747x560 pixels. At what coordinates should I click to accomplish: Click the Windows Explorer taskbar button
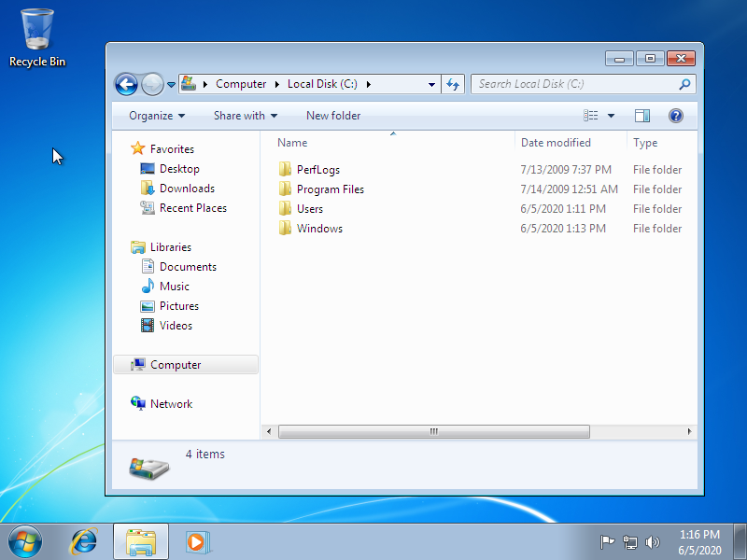point(141,541)
